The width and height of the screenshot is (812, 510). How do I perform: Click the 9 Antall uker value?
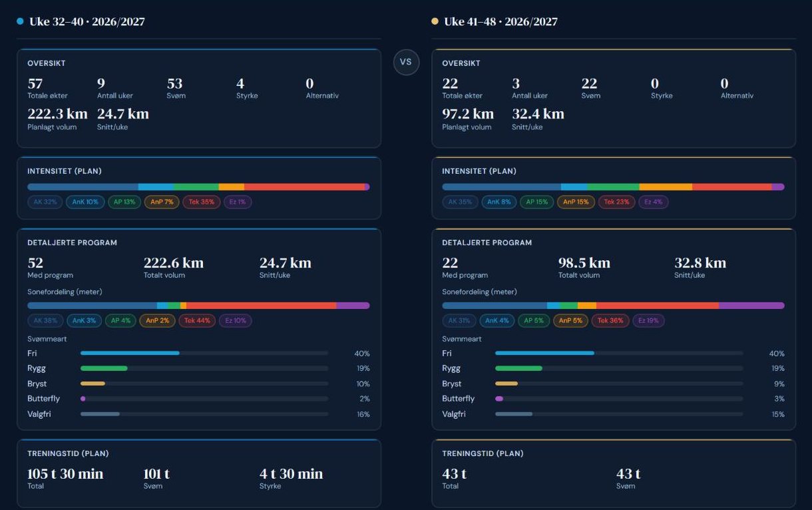coord(101,83)
